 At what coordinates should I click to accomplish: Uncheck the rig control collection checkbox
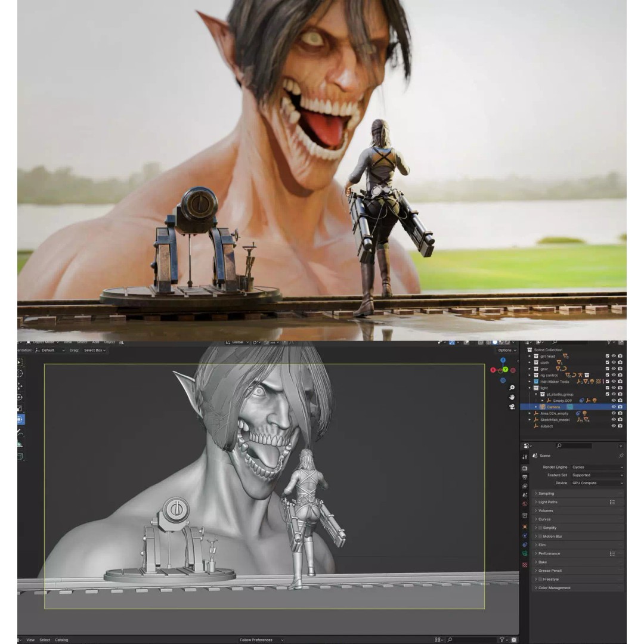(607, 375)
